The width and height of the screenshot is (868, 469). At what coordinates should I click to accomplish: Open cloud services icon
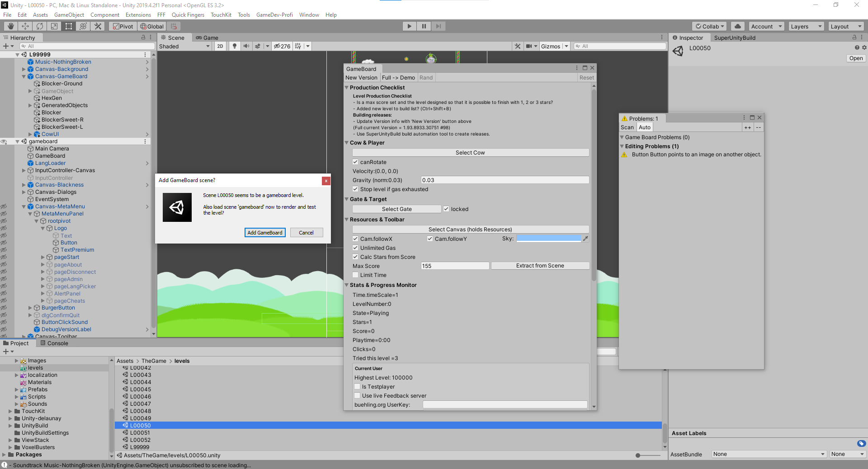point(738,26)
